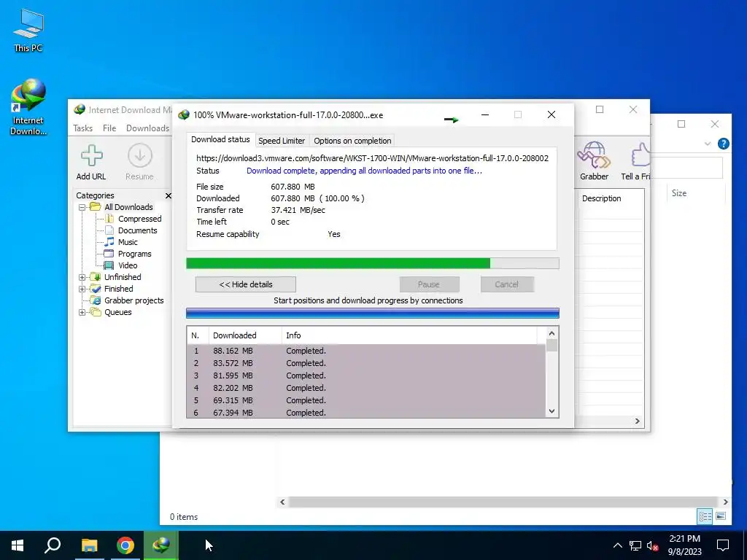Select connection row 69.315 MB
The image size is (747, 560).
click(366, 400)
